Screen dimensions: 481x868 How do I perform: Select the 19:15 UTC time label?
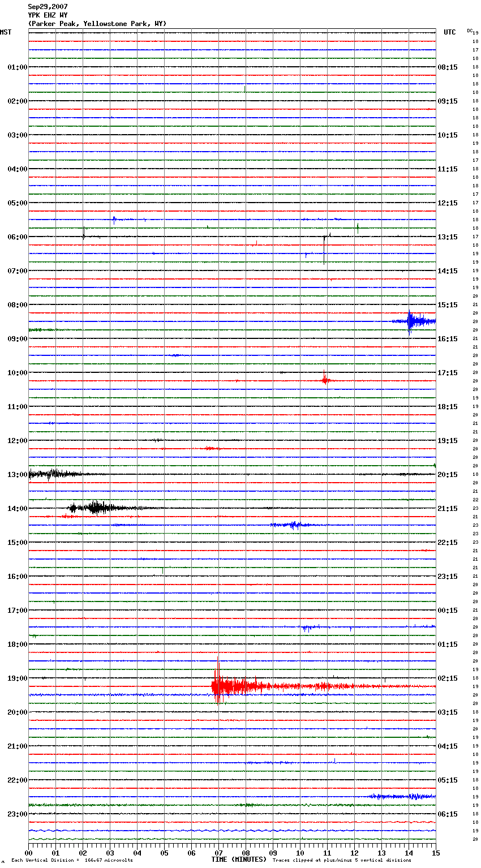click(x=448, y=441)
